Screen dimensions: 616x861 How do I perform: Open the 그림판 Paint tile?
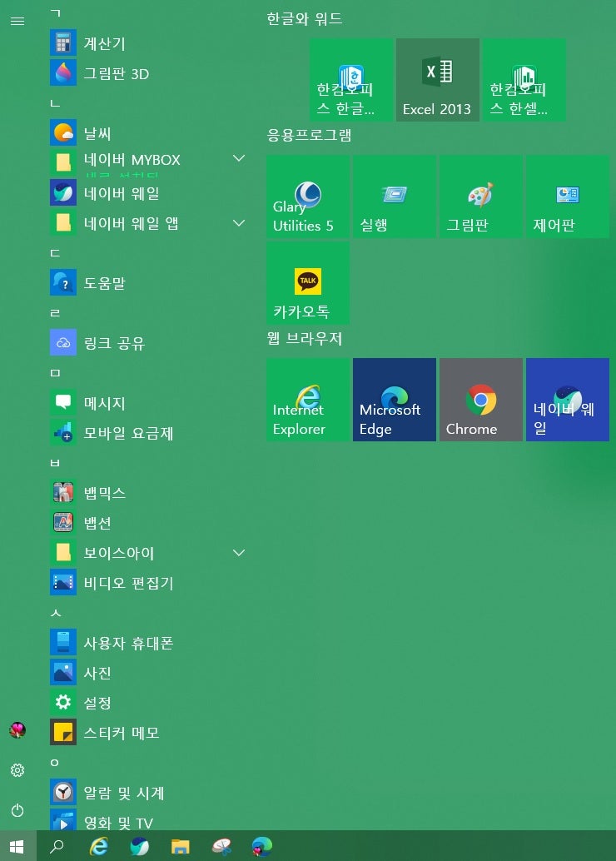click(x=481, y=197)
